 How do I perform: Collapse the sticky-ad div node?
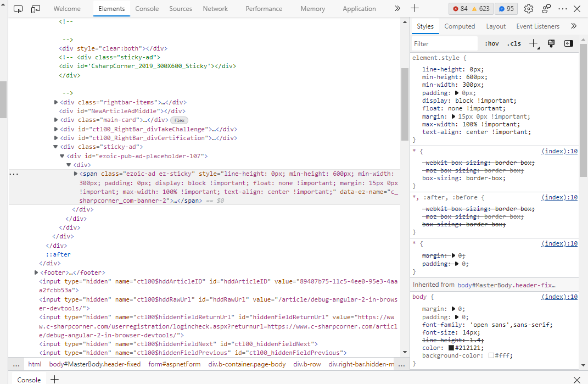coord(56,147)
